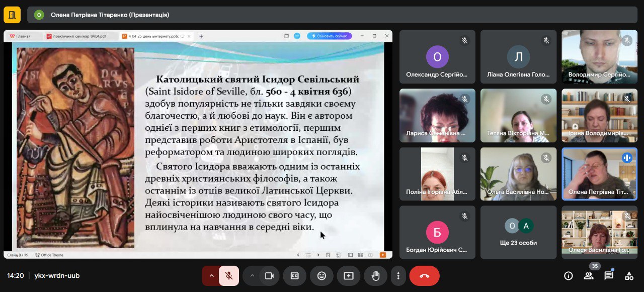Image resolution: width=644 pixels, height=292 pixels.
Task: Show the people list with 35 participants
Action: pyautogui.click(x=589, y=276)
